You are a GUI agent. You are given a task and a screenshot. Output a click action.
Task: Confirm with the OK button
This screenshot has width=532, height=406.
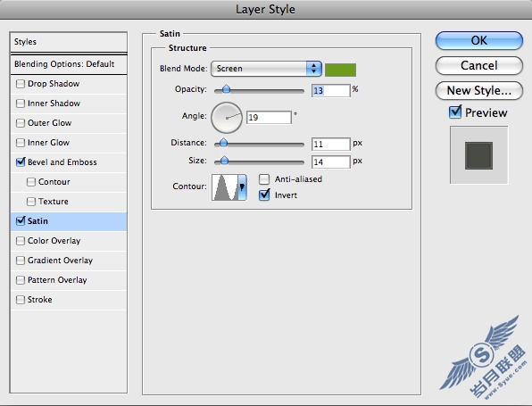[x=479, y=41]
